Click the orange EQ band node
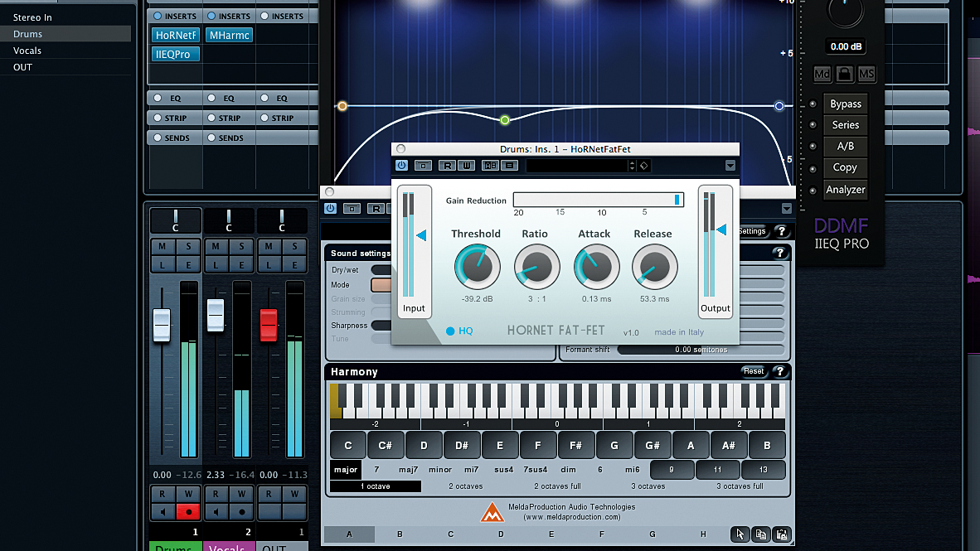 (342, 106)
